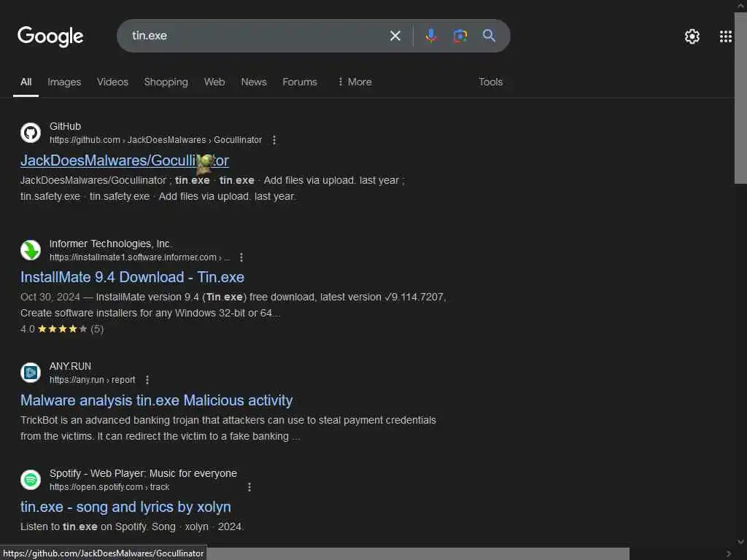
Task: Switch to the Forums tab
Action: click(300, 82)
